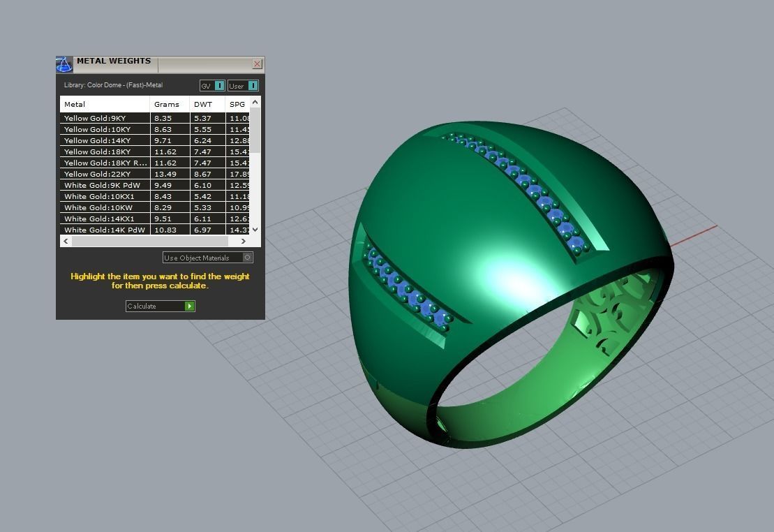Select the Yellow Gold:10KY row
Screen dimensions: 774x532
154,129
